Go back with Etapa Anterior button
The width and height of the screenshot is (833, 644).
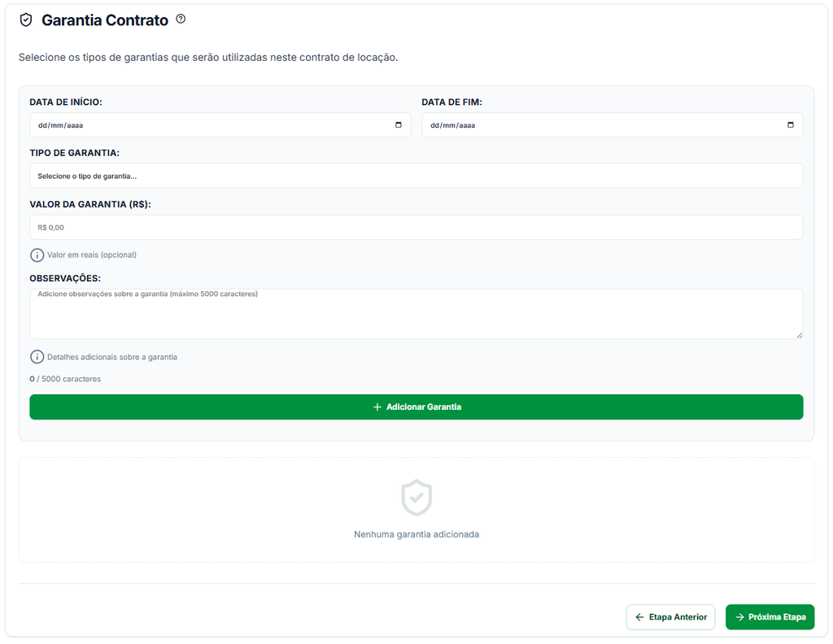(670, 617)
